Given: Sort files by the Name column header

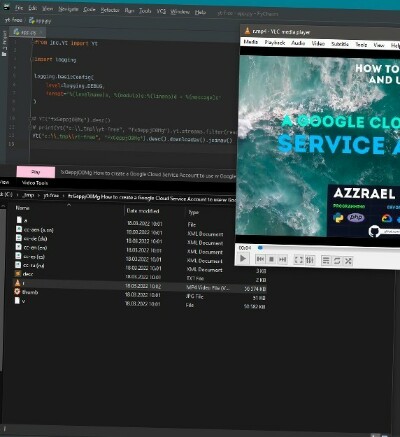Looking at the screenshot, I should click(23, 208).
